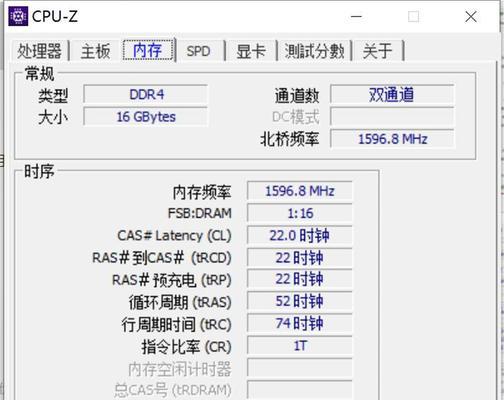
Task: Switch to the 处理器 tab
Action: (39, 51)
